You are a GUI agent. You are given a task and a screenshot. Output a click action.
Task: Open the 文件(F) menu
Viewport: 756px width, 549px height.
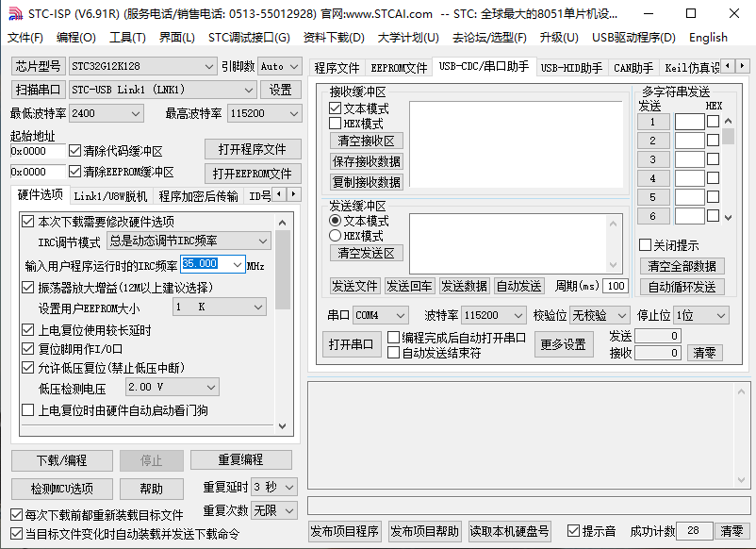[25, 38]
